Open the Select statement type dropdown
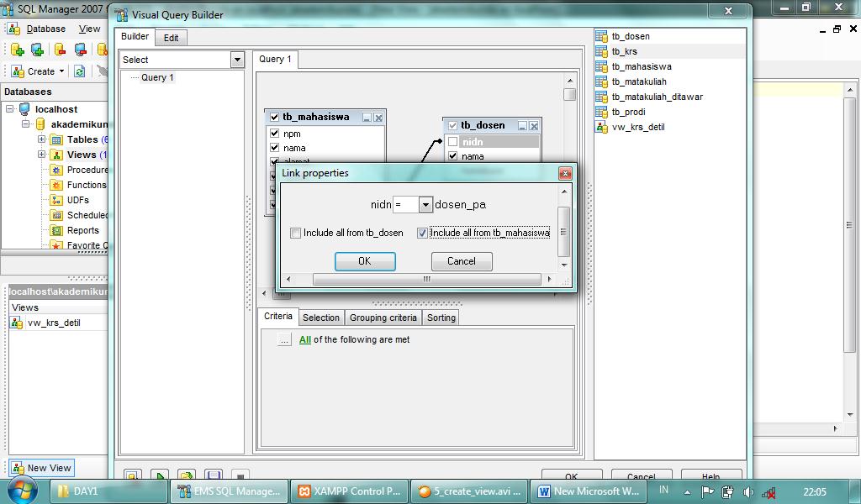Screen dimensions: 861x504 point(237,60)
